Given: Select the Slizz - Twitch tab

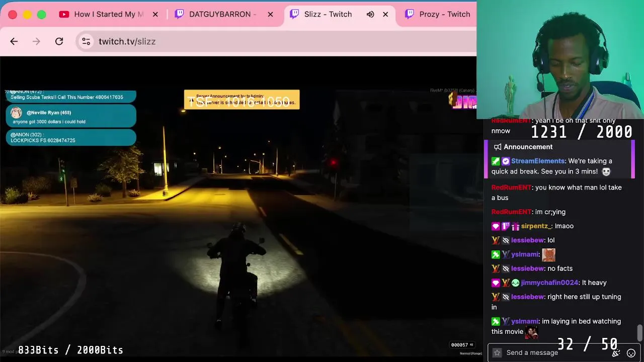Looking at the screenshot, I should (x=328, y=14).
